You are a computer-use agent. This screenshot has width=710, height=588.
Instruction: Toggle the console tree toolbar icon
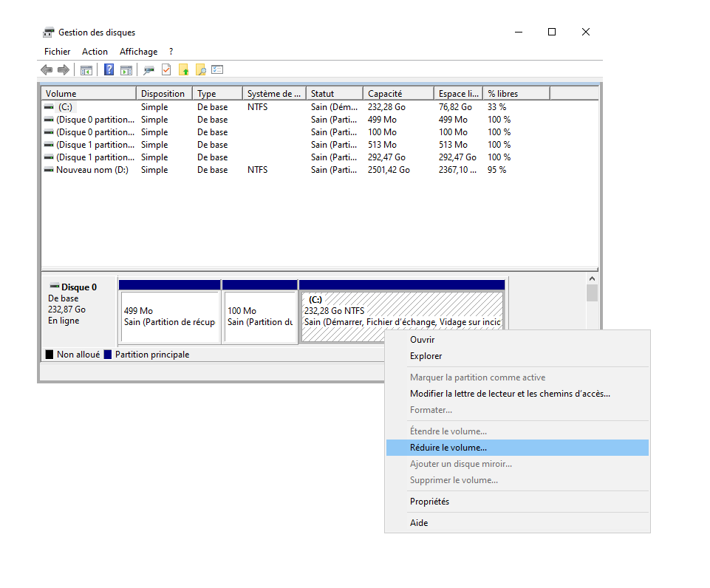(86, 70)
